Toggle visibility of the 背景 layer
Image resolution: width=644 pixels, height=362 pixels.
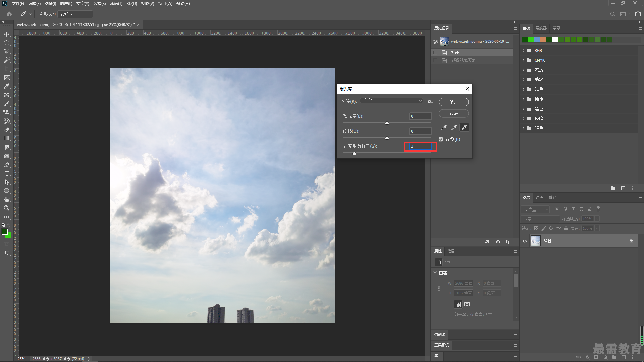pyautogui.click(x=525, y=241)
